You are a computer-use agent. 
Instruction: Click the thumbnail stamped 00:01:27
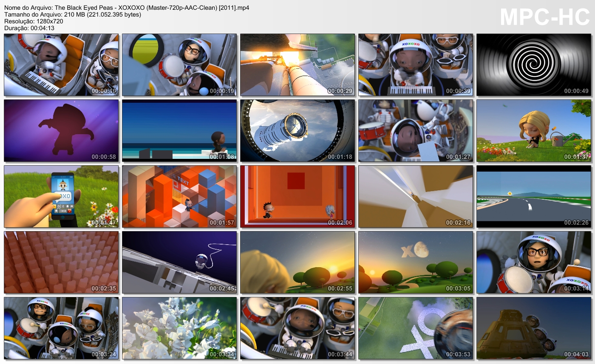(416, 131)
